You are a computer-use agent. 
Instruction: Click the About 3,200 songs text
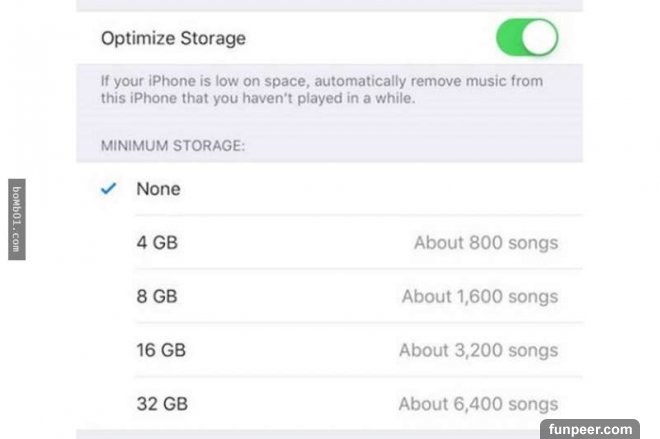point(479,351)
